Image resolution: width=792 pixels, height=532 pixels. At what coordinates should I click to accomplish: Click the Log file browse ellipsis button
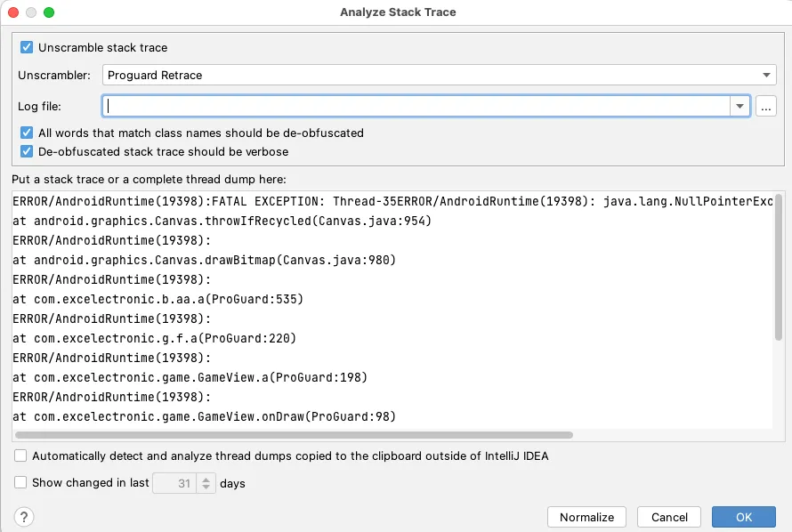[765, 107]
